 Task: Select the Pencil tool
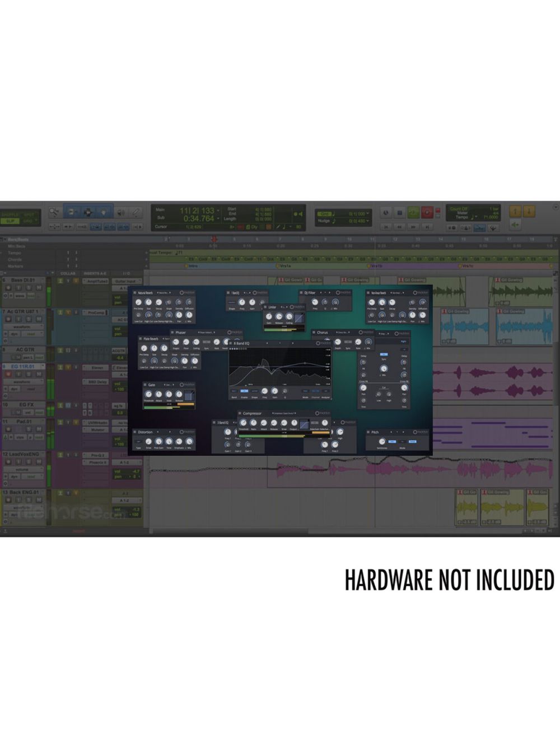click(x=136, y=212)
